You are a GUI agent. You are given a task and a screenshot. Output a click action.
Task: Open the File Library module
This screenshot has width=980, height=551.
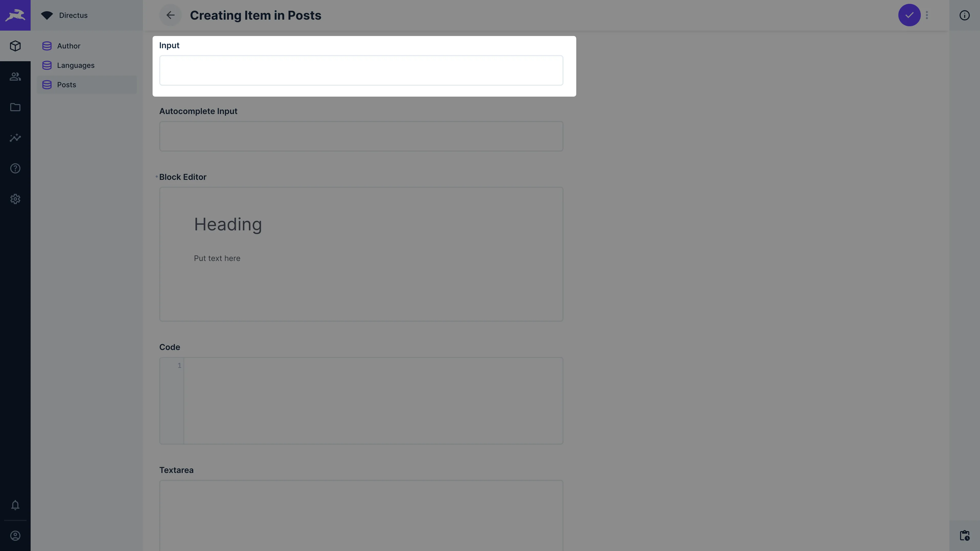click(x=15, y=107)
